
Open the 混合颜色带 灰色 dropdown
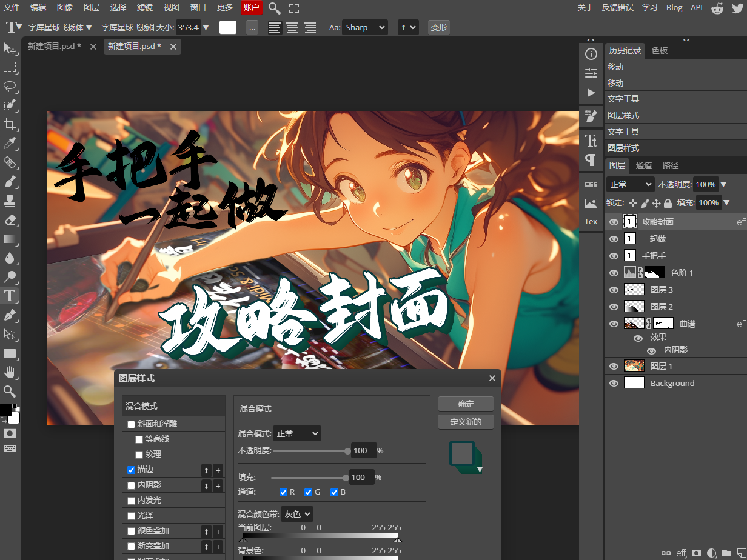coord(297,514)
